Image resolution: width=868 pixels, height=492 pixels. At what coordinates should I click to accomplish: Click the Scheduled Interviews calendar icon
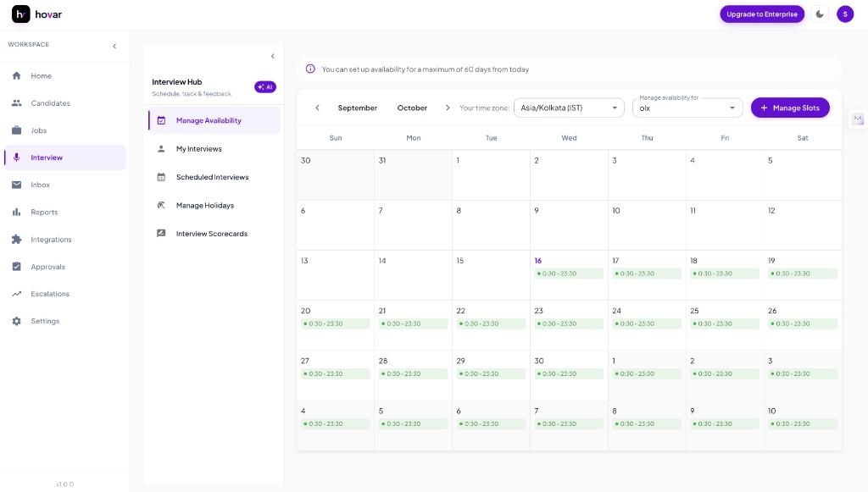coord(161,177)
